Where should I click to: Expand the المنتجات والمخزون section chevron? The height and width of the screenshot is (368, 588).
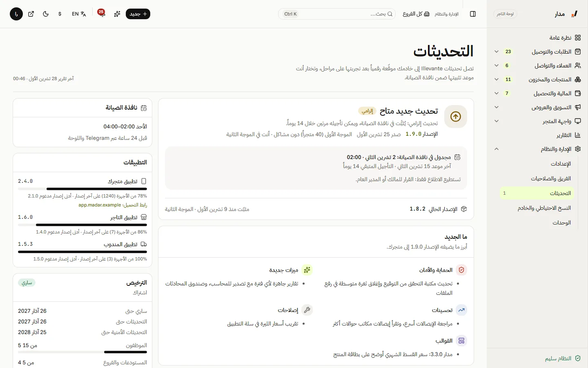[x=497, y=79]
